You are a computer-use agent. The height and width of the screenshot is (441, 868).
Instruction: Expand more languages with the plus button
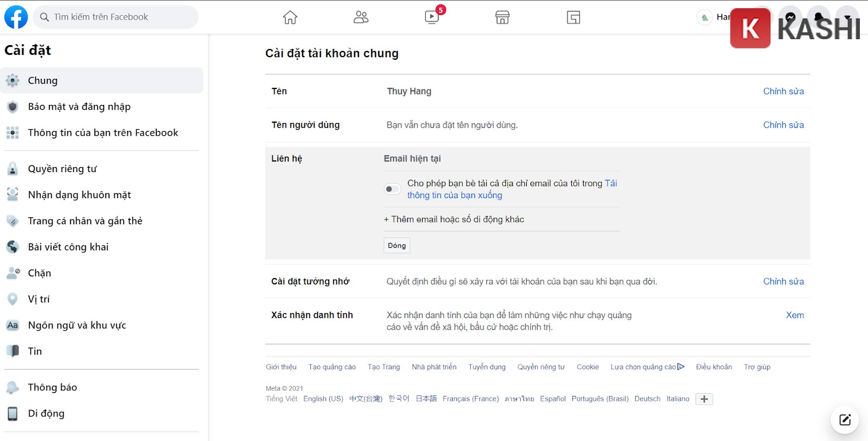click(704, 399)
